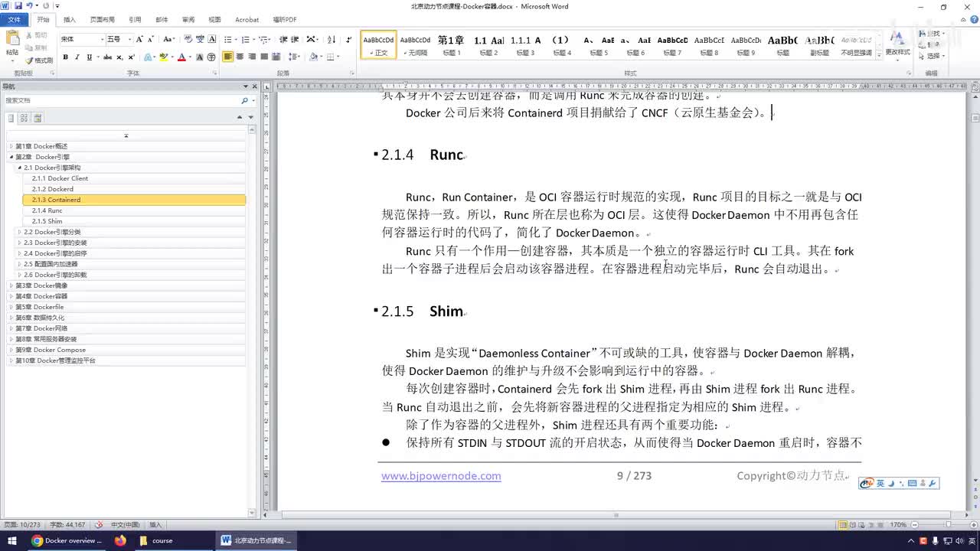Viewport: 980px width, 551px height.
Task: Open the 文件 menu tab
Action: 15,20
